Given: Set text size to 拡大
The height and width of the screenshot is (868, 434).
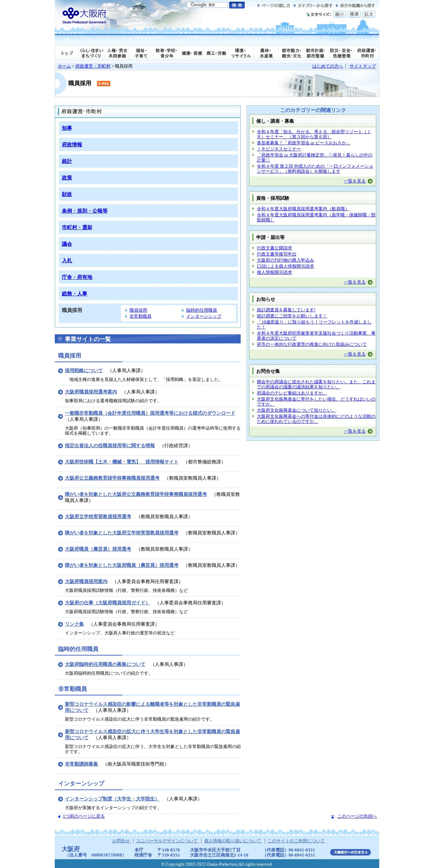Looking at the screenshot, I should pos(368,14).
